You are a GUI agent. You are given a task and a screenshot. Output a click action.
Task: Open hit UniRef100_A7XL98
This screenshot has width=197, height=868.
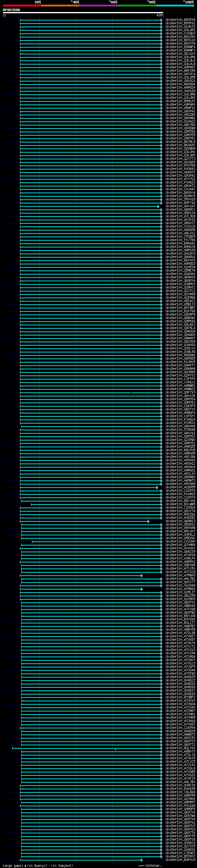coord(180,633)
